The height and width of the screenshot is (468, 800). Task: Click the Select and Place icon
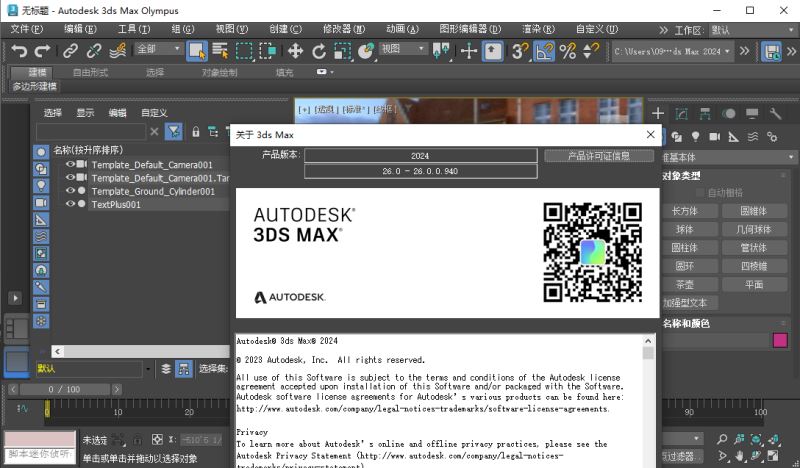[x=366, y=51]
